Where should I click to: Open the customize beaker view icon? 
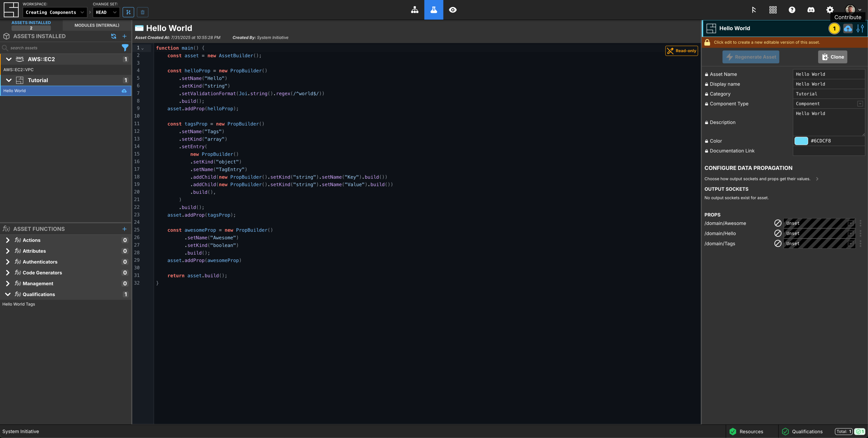(434, 10)
